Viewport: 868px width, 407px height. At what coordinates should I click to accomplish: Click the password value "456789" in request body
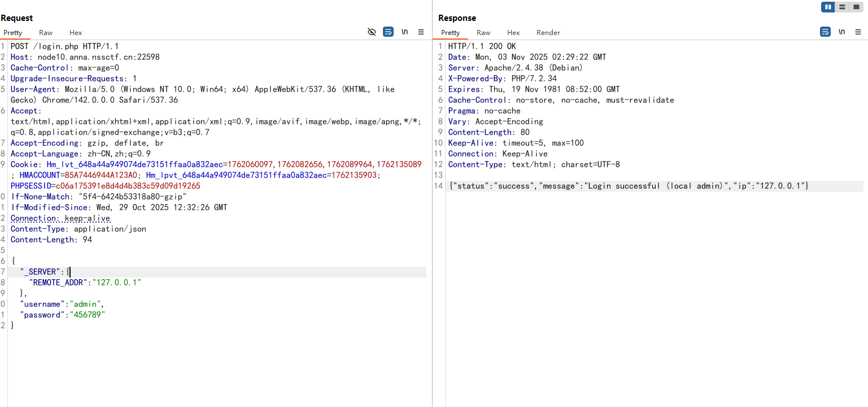click(x=87, y=315)
